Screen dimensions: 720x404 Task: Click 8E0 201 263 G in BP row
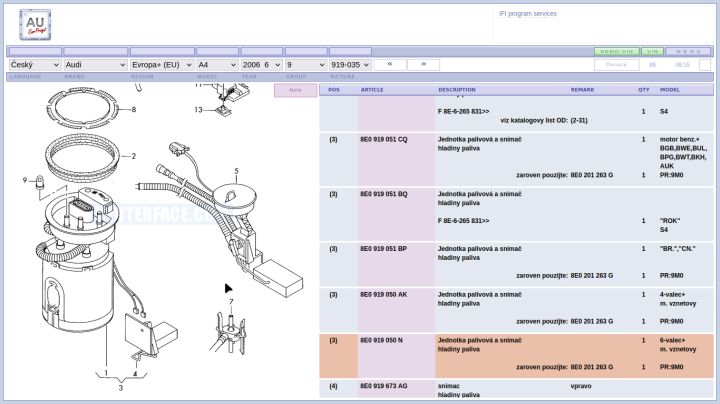tap(591, 275)
